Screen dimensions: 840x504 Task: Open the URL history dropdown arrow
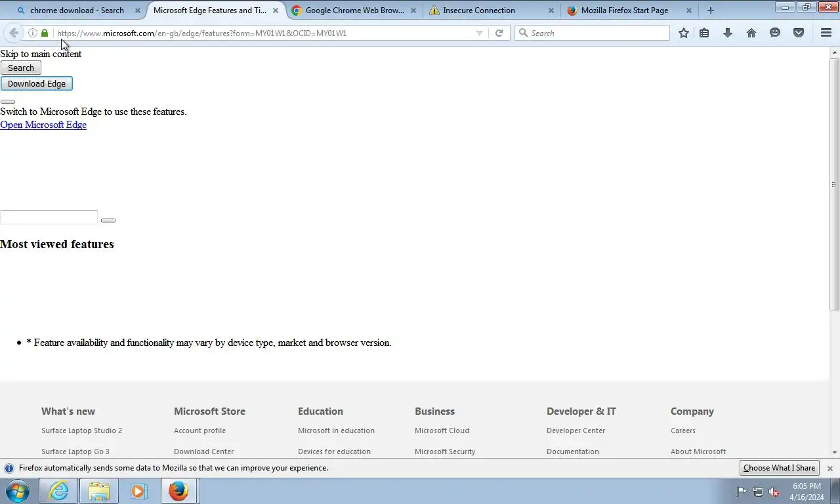click(x=479, y=33)
